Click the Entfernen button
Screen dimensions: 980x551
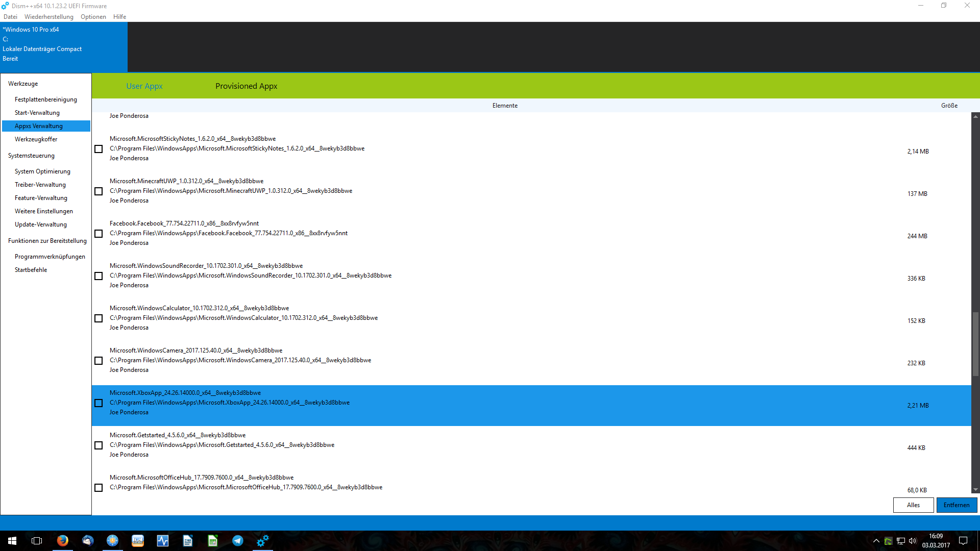click(x=956, y=505)
